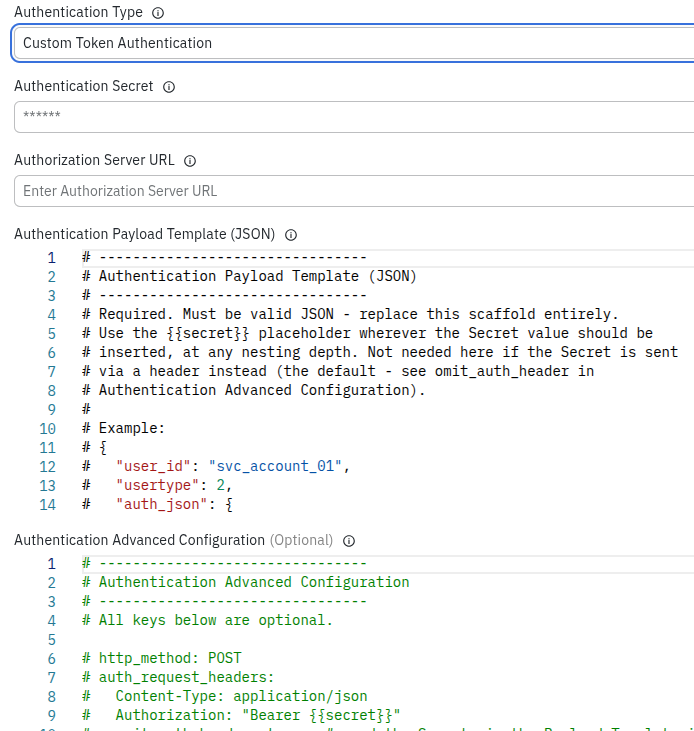
Task: Click line 'inserted, at any nesting depth'
Action: [380, 352]
